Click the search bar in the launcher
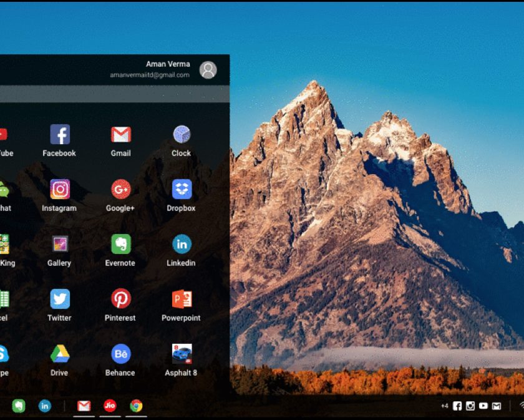 point(112,94)
